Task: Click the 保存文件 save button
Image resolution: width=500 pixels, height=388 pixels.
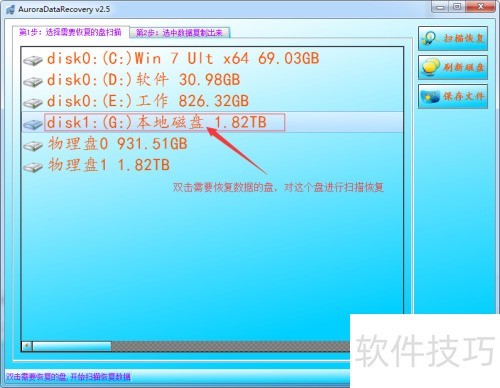Action: pos(453,96)
